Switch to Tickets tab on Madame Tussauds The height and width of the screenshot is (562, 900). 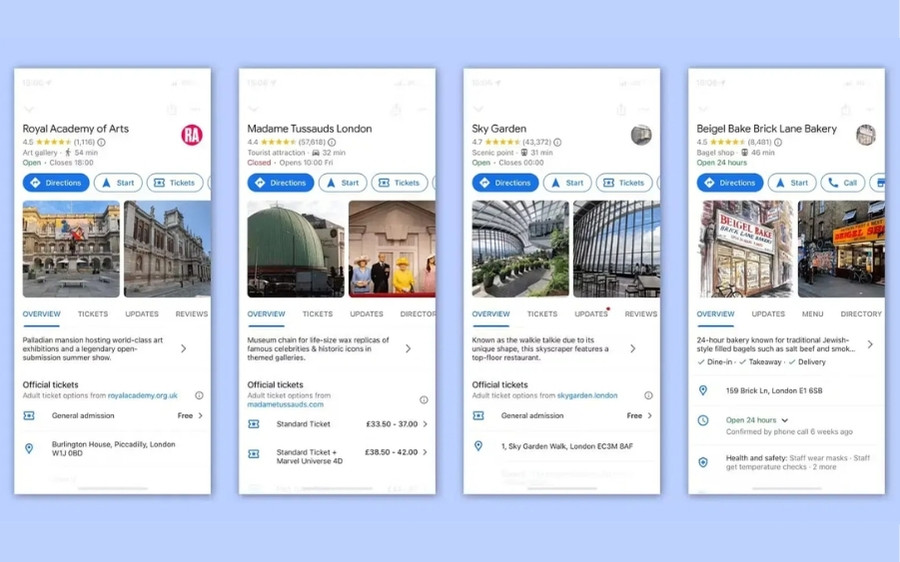click(317, 314)
